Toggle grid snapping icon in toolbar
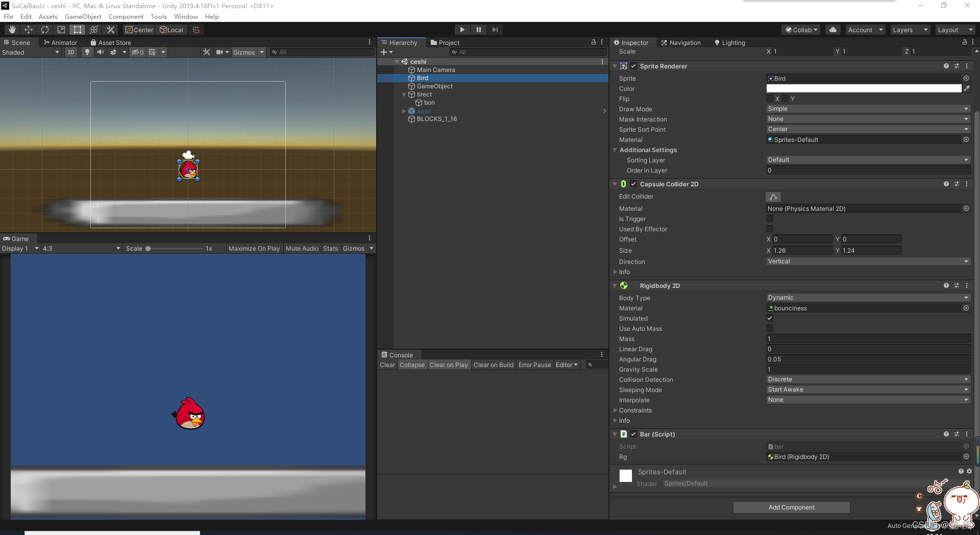The height and width of the screenshot is (535, 980). pos(196,30)
